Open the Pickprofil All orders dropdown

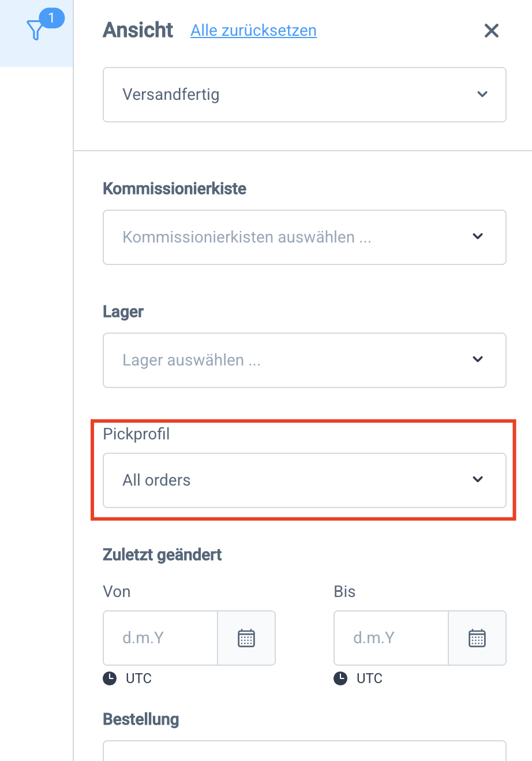tap(289, 480)
